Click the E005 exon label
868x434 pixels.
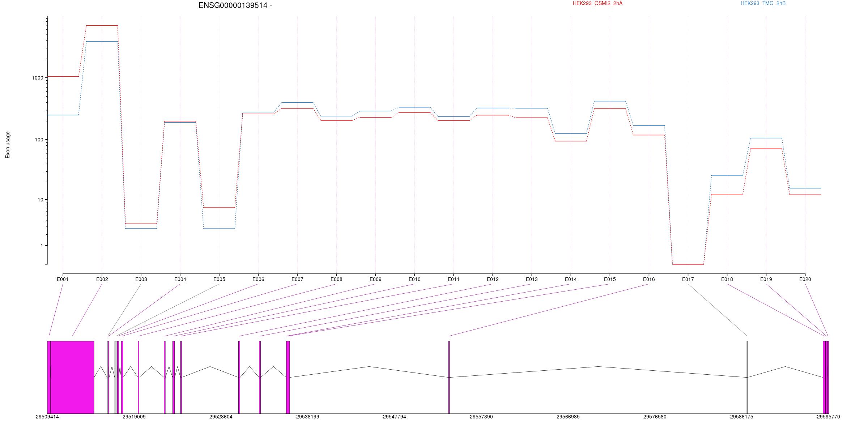(219, 279)
